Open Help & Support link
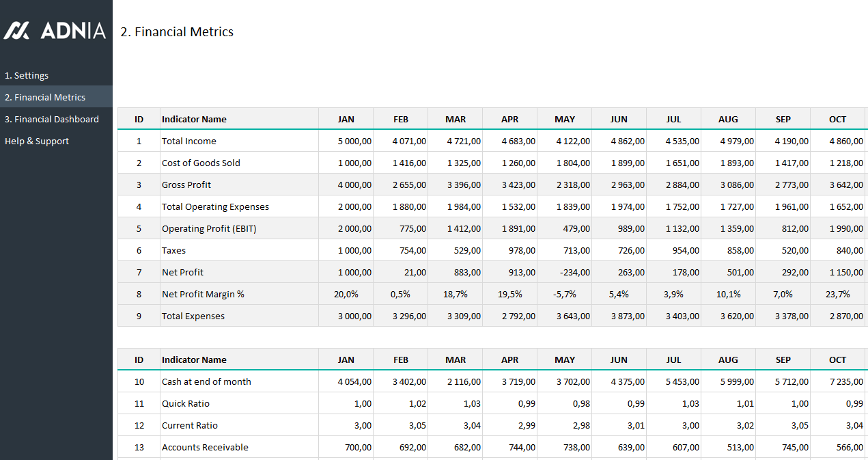This screenshot has width=868, height=460. click(37, 141)
